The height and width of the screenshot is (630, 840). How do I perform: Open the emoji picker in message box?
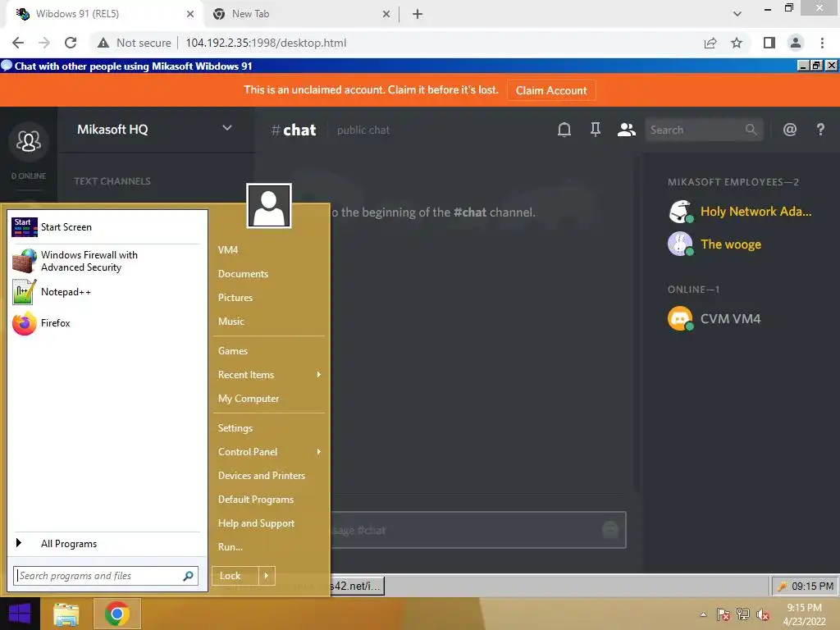coord(610,530)
